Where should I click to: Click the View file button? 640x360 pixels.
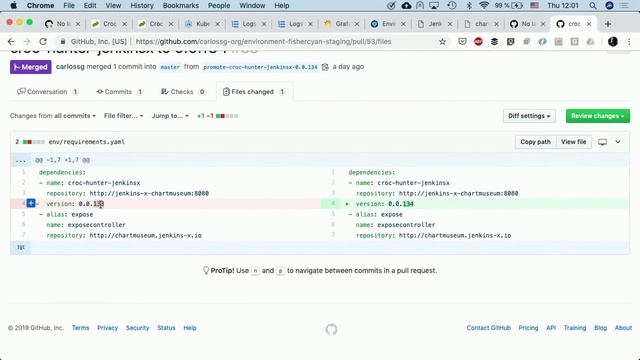573,142
